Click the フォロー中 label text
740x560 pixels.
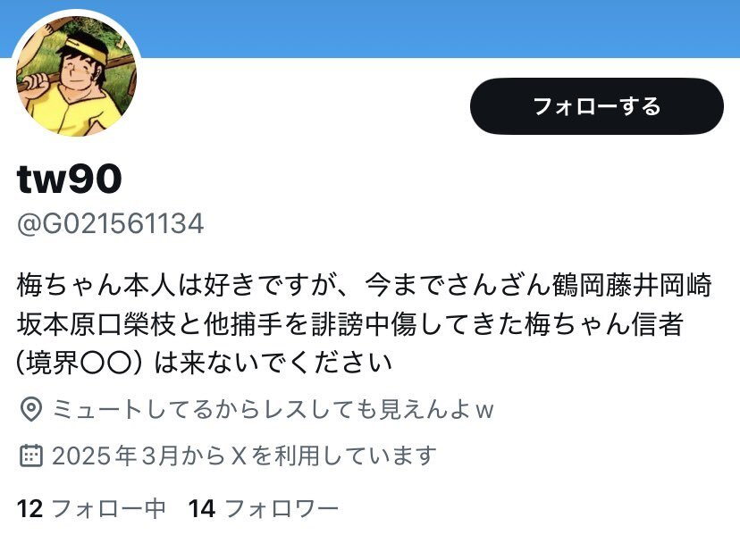point(108,508)
